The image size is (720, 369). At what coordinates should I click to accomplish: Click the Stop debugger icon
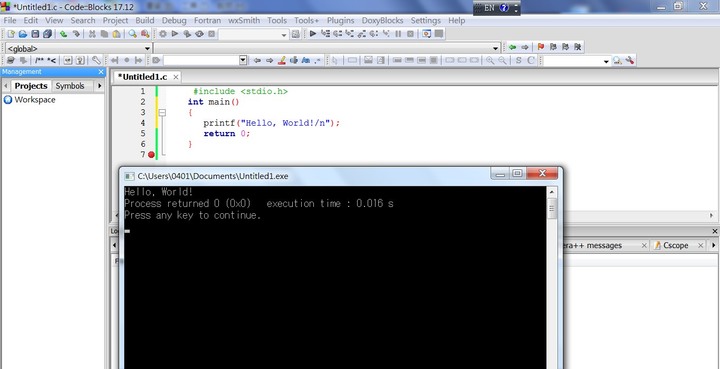pyautogui.click(x=411, y=34)
